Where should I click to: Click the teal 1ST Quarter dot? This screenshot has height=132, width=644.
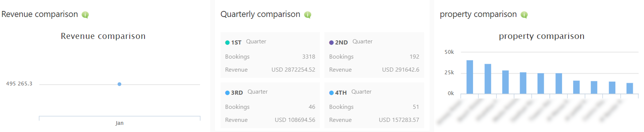227,43
